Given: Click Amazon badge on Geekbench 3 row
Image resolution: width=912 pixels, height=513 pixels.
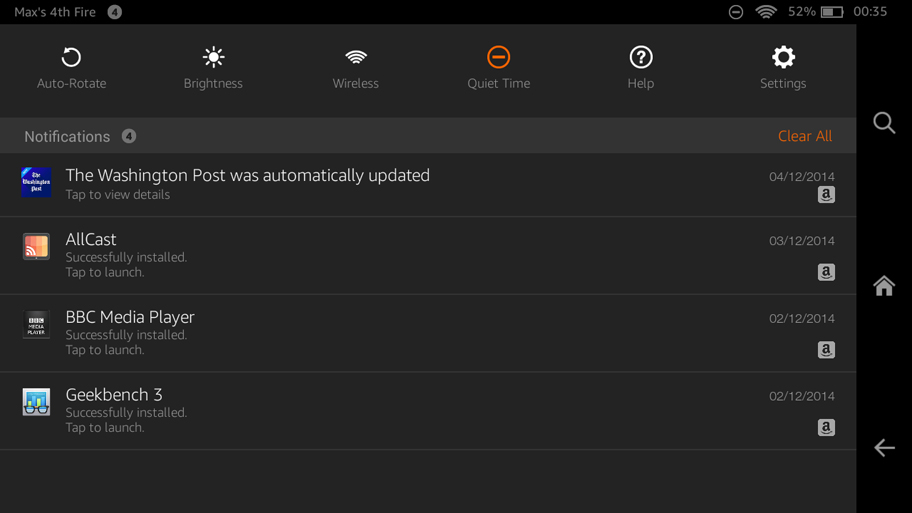Looking at the screenshot, I should coord(826,428).
